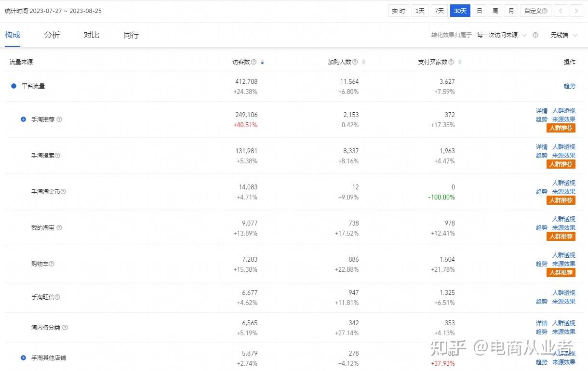Click 人群推荐 badge for 购物车
This screenshot has height=371, width=588.
[x=561, y=272]
